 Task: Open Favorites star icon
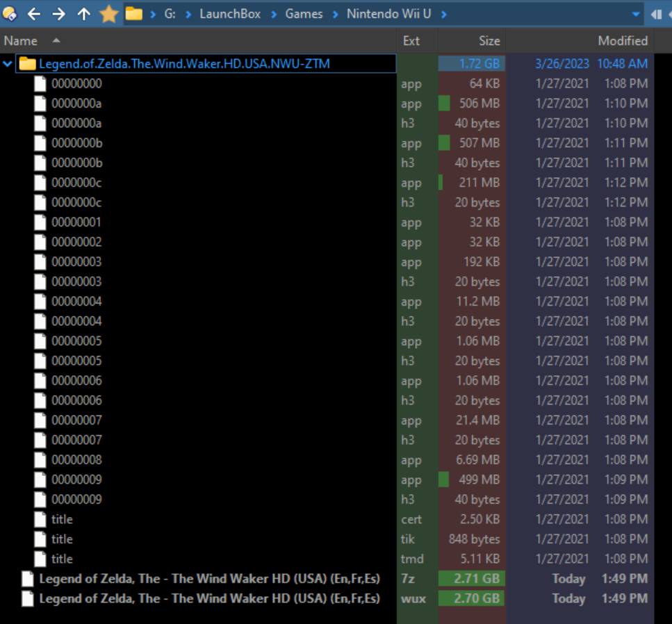109,14
